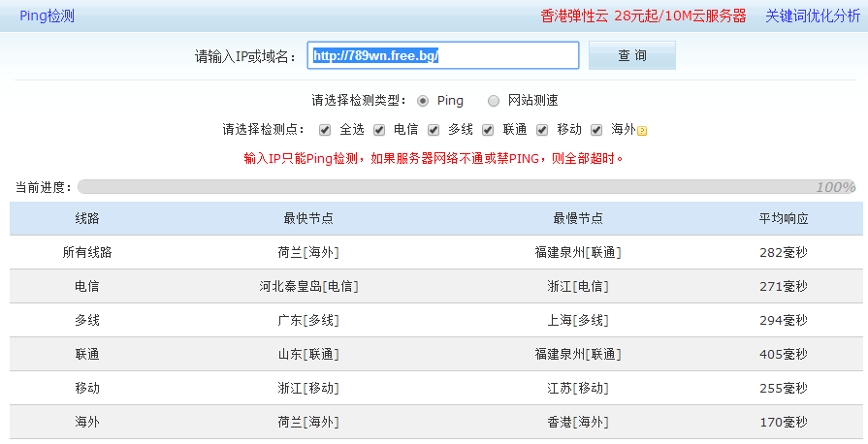Click the IP or domain input field
The image size is (868, 444).
443,56
